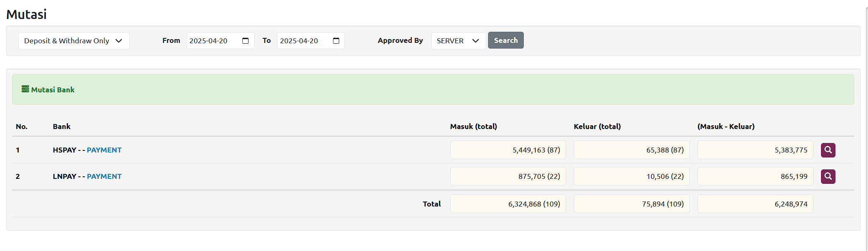Viewport: 868px width, 251px height.
Task: Click the magnifier icon for HSPAY row
Action: tap(828, 150)
